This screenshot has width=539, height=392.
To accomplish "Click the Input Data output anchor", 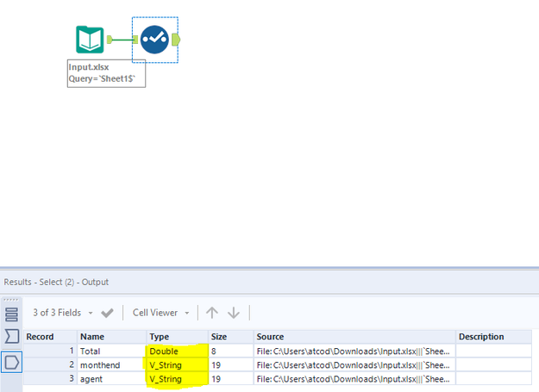I will point(110,40).
